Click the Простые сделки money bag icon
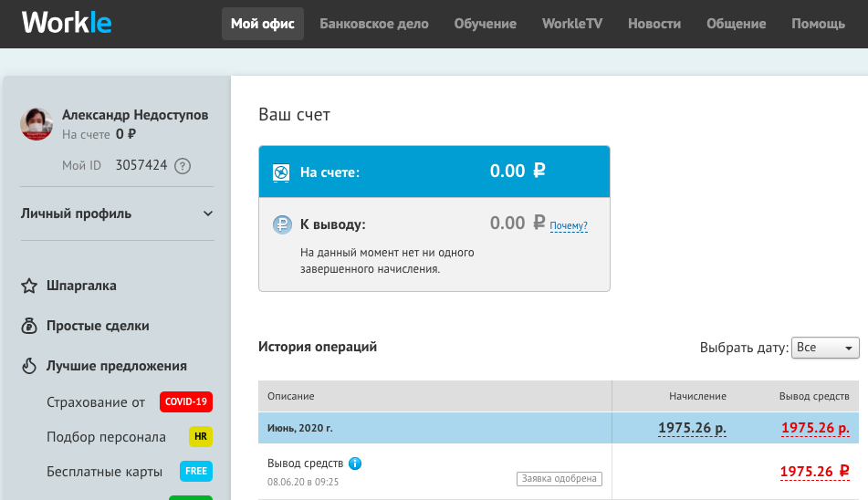Image resolution: width=868 pixels, height=500 pixels. 29,326
